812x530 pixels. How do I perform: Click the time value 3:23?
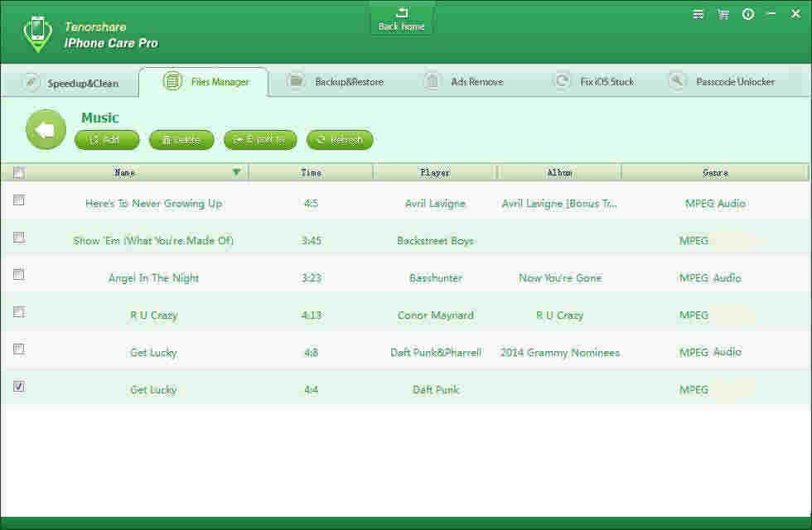coord(312,278)
